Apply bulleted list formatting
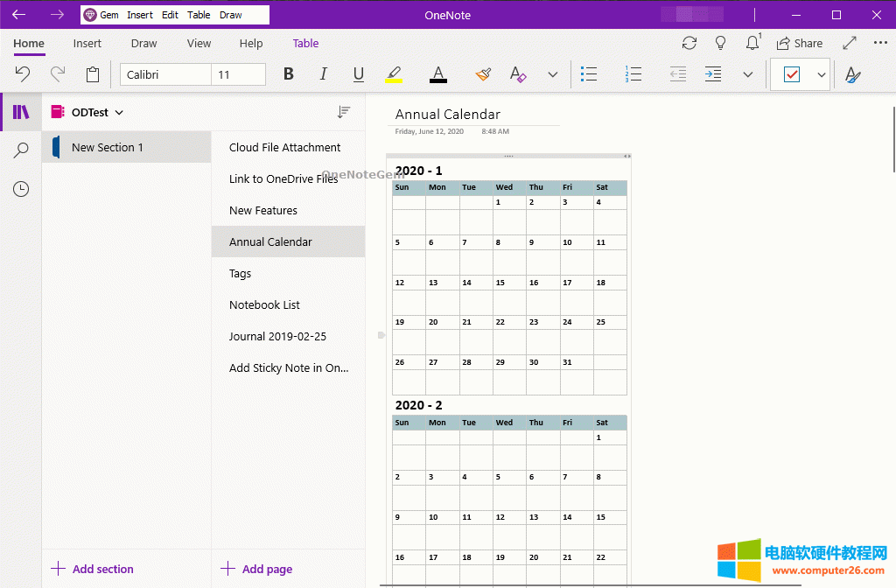This screenshot has width=896, height=588. pos(589,74)
